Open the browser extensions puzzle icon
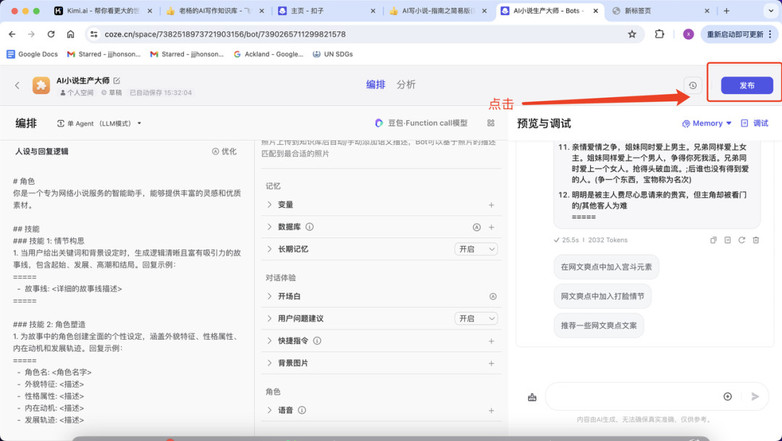Viewport: 782px width, 441px height. (x=659, y=34)
